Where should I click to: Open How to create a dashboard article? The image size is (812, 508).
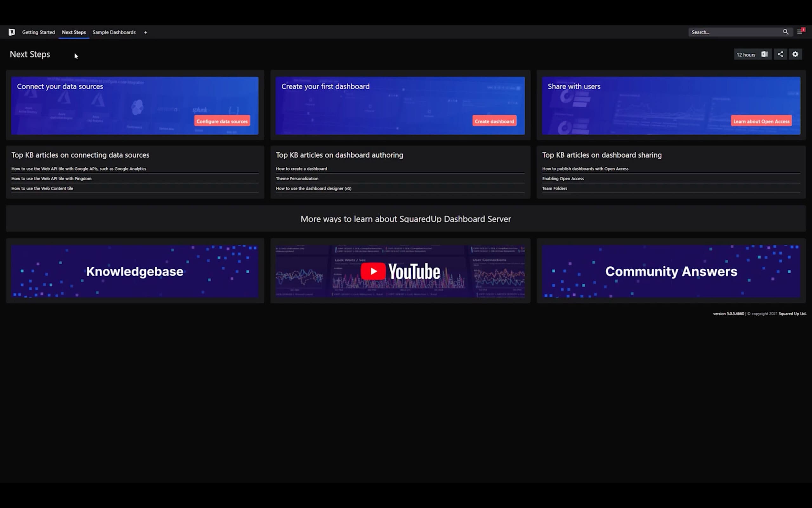point(301,169)
